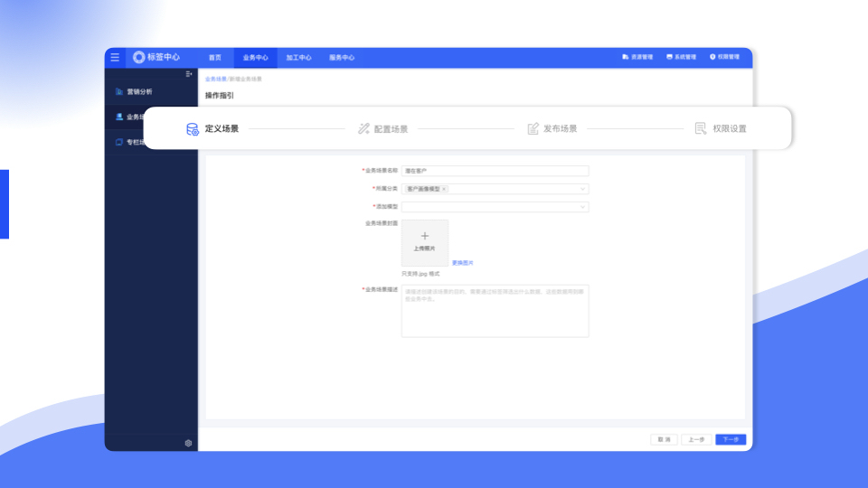Open the 添加模型 dropdown
868x488 pixels.
(x=495, y=207)
